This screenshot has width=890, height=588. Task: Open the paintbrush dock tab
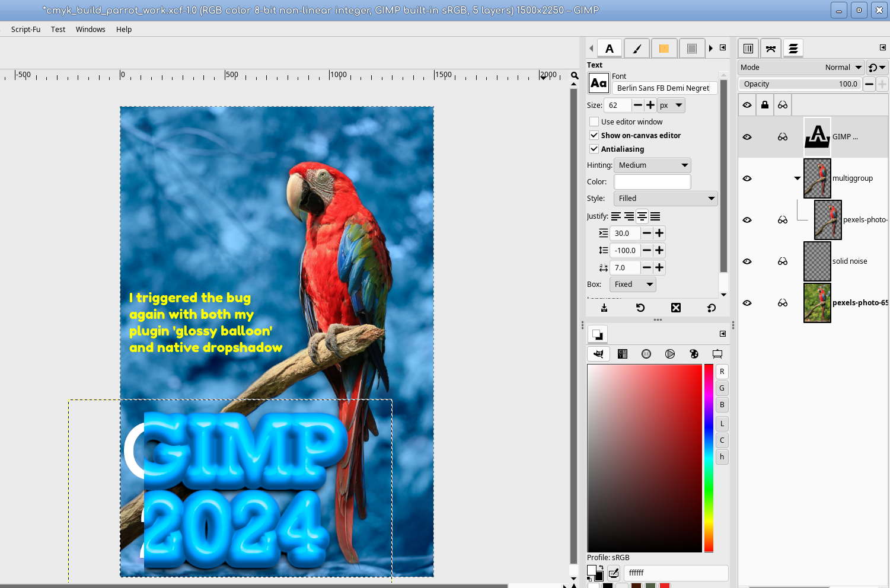(637, 49)
